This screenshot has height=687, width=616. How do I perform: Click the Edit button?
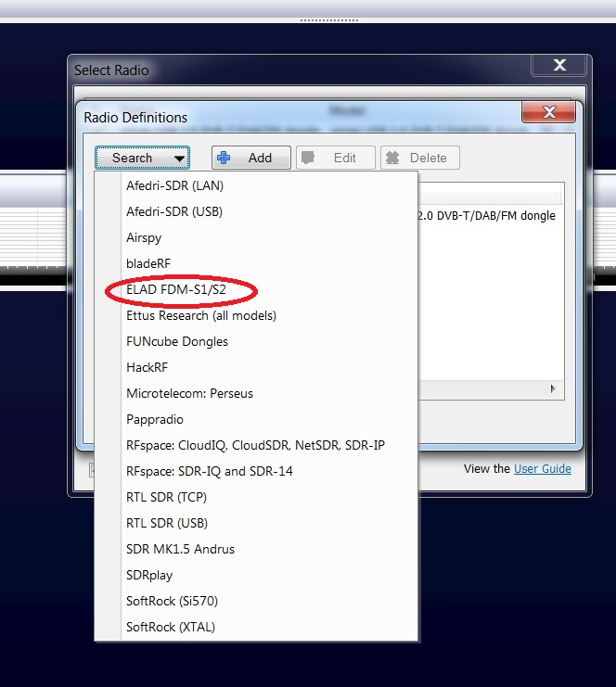(x=336, y=158)
